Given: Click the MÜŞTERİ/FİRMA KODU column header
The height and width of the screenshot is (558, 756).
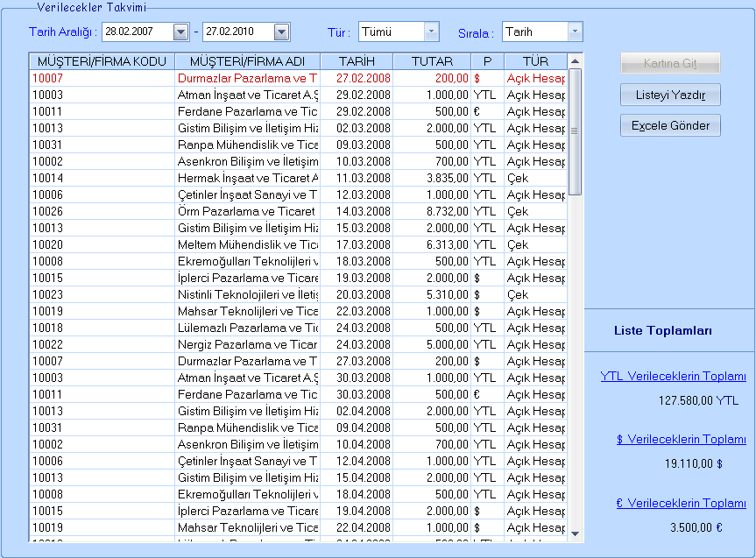Looking at the screenshot, I should [x=102, y=61].
